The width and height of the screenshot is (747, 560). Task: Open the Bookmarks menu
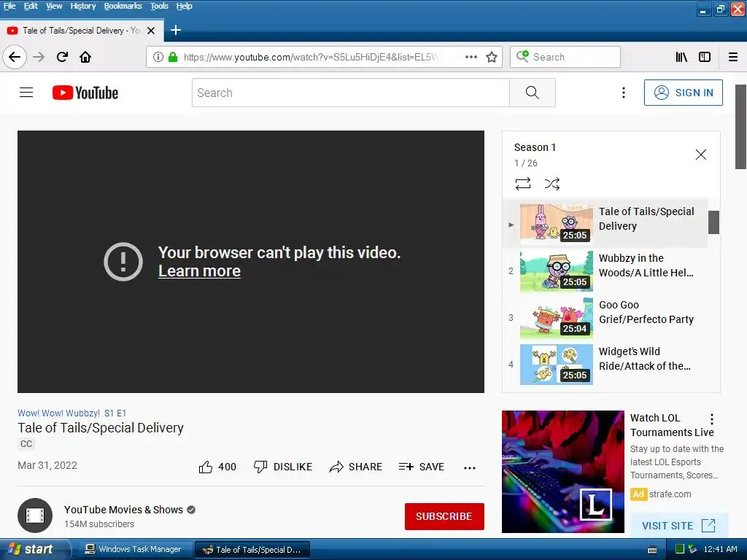click(123, 6)
